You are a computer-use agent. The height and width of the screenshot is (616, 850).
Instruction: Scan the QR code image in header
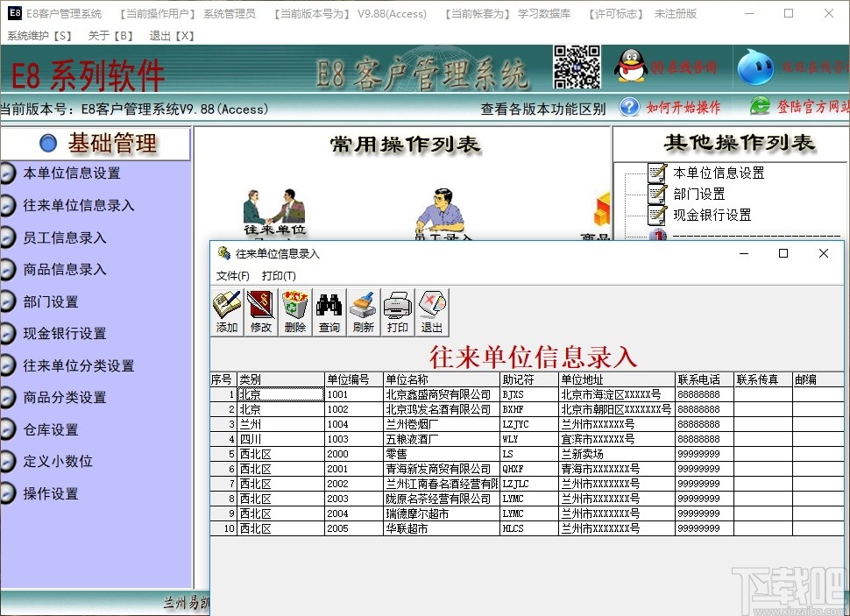[577, 67]
